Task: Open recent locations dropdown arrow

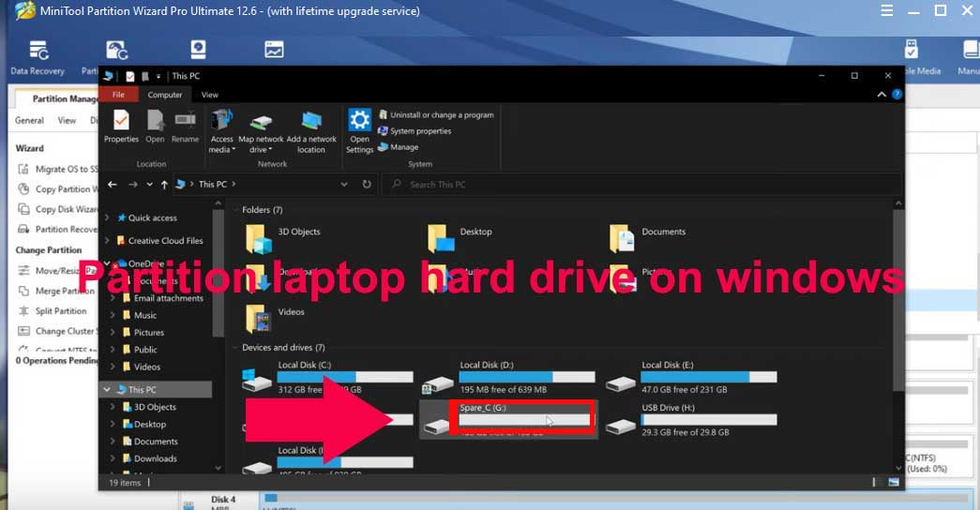Action: [x=149, y=185]
